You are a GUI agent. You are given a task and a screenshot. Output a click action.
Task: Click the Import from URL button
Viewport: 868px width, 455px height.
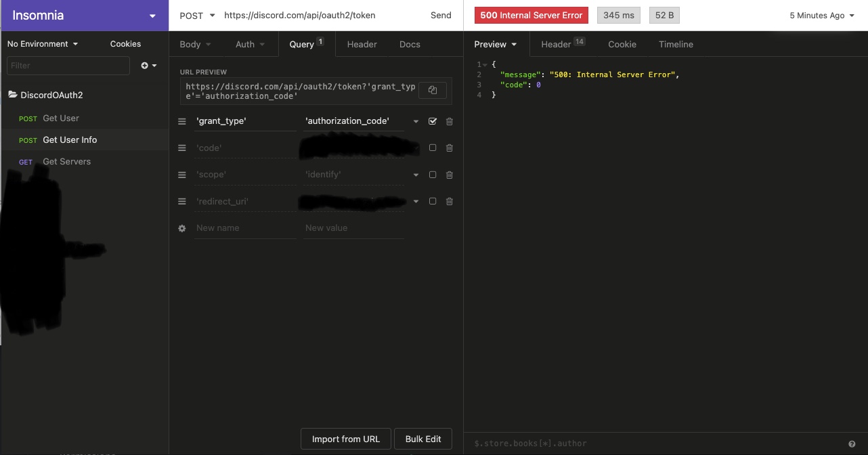tap(345, 439)
